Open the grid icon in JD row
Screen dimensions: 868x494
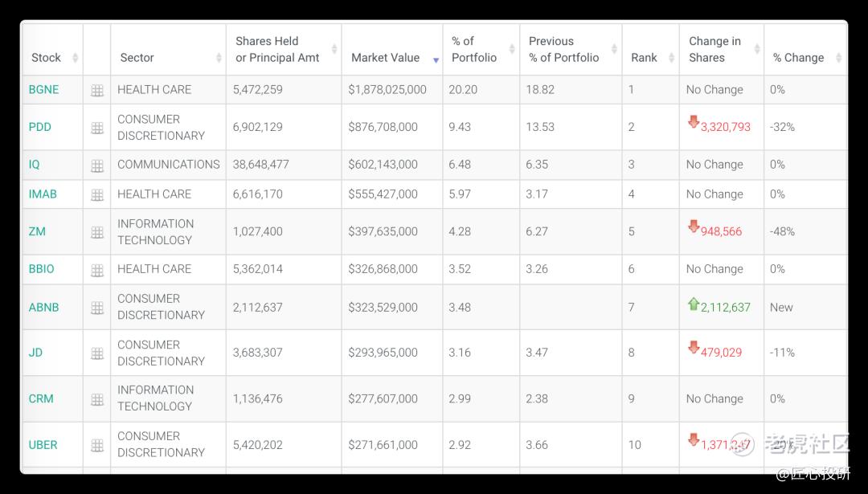(97, 353)
